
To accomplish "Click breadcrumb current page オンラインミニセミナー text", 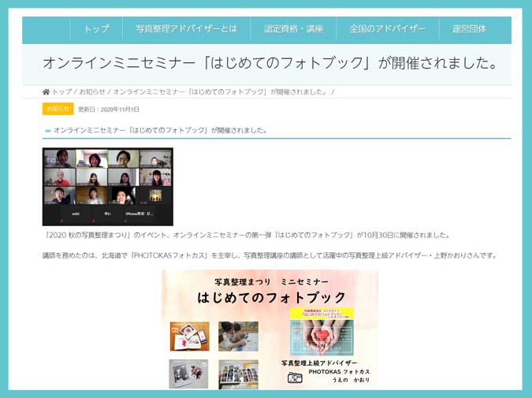I will tap(221, 92).
